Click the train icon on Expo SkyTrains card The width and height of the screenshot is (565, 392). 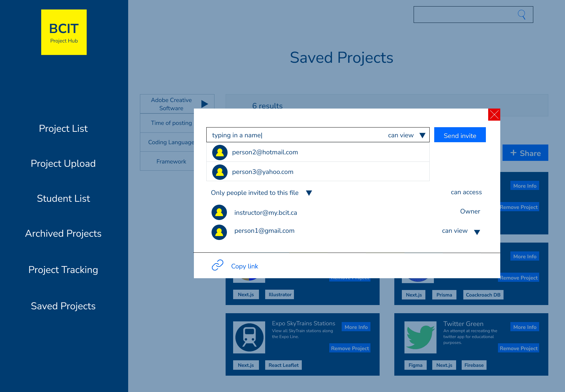[249, 337]
